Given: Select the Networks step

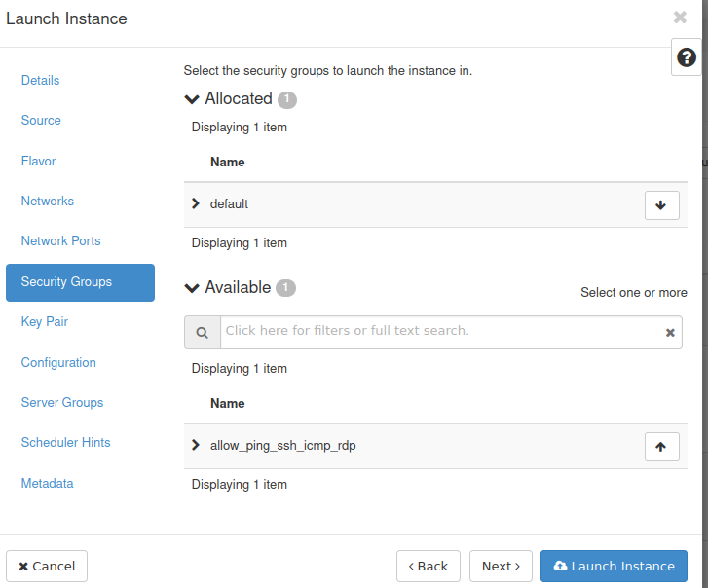Looking at the screenshot, I should tap(48, 202).
